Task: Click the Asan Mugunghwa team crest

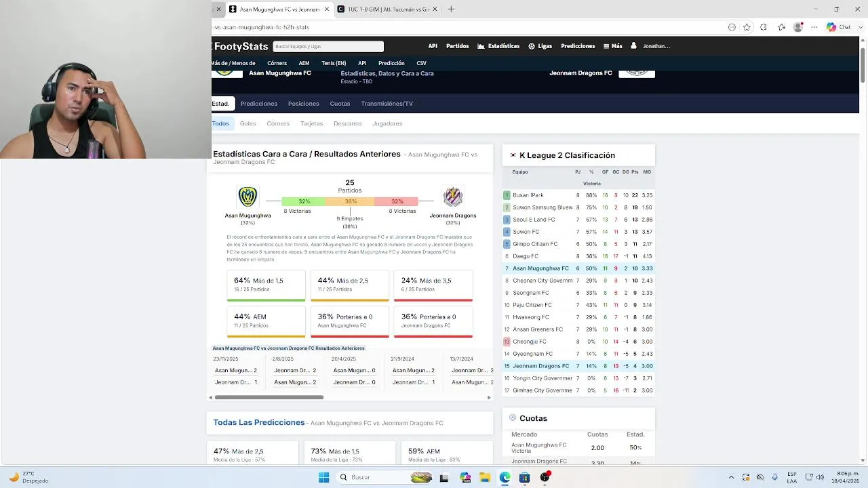Action: (x=248, y=197)
